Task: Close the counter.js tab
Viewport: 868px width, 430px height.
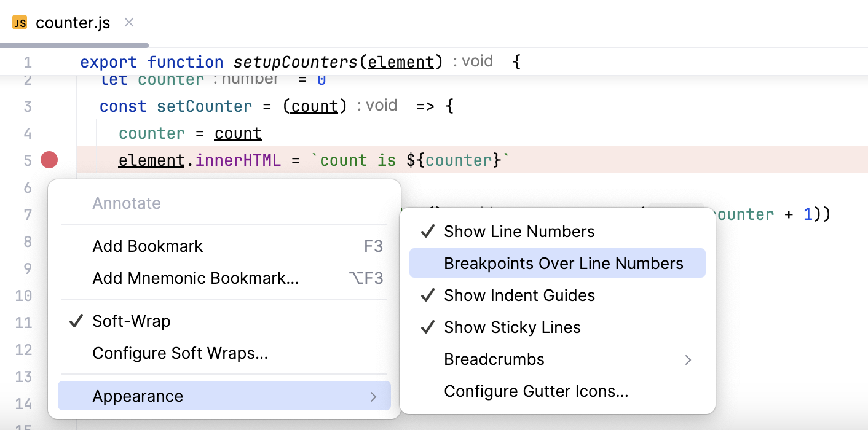Action: tap(128, 22)
